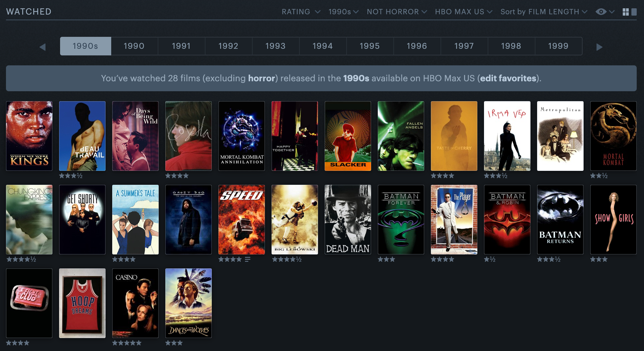Screen dimensions: 644x351
Task: Open the review icon next to Speed rating
Action: point(248,259)
